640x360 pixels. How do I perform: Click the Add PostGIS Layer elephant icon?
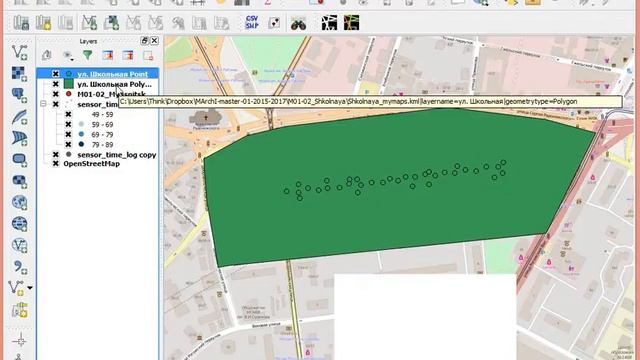(19, 95)
